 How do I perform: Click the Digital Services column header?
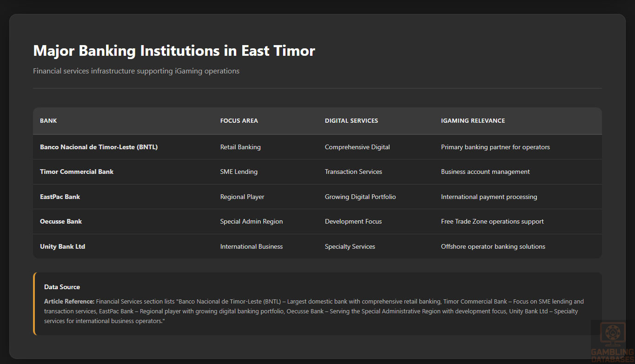coord(351,120)
